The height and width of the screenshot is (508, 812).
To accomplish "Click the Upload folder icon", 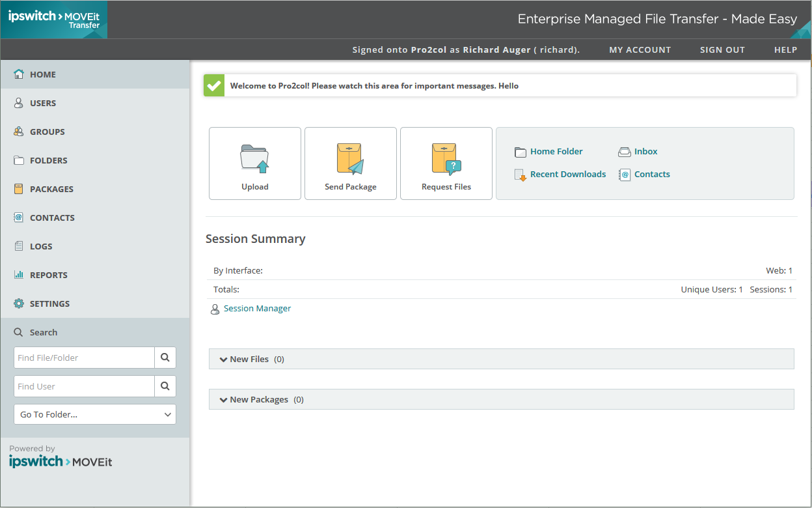I will pos(254,158).
